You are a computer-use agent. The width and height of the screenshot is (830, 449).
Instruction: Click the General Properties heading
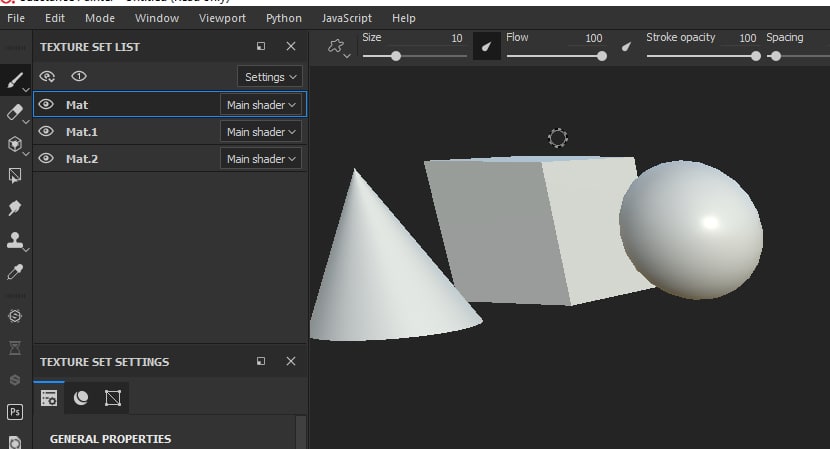pyautogui.click(x=110, y=439)
